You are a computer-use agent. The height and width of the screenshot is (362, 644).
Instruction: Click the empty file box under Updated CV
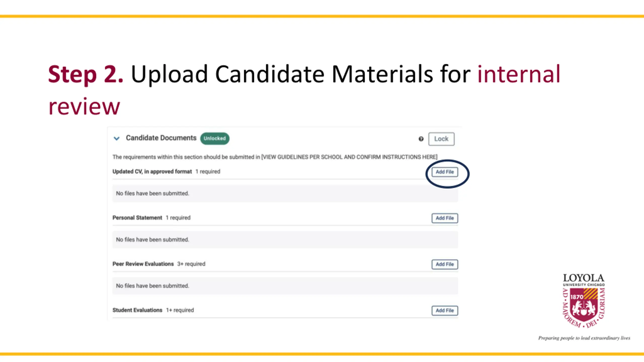285,193
